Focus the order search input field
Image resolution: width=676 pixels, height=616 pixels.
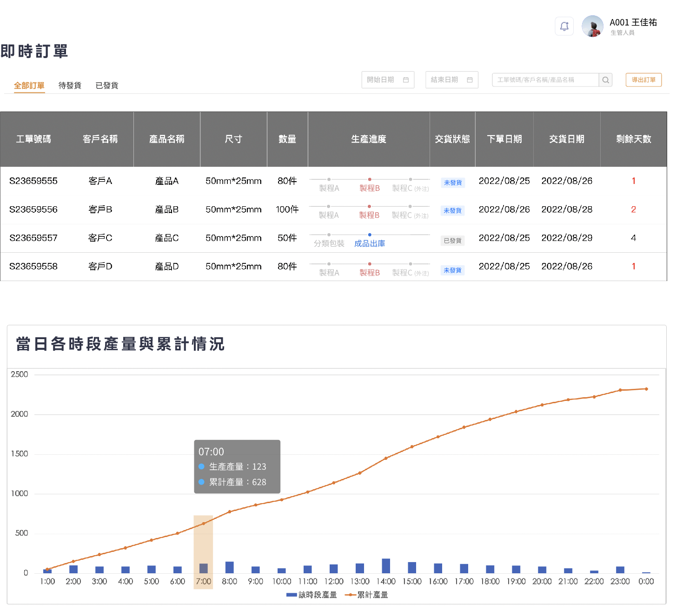(x=545, y=80)
